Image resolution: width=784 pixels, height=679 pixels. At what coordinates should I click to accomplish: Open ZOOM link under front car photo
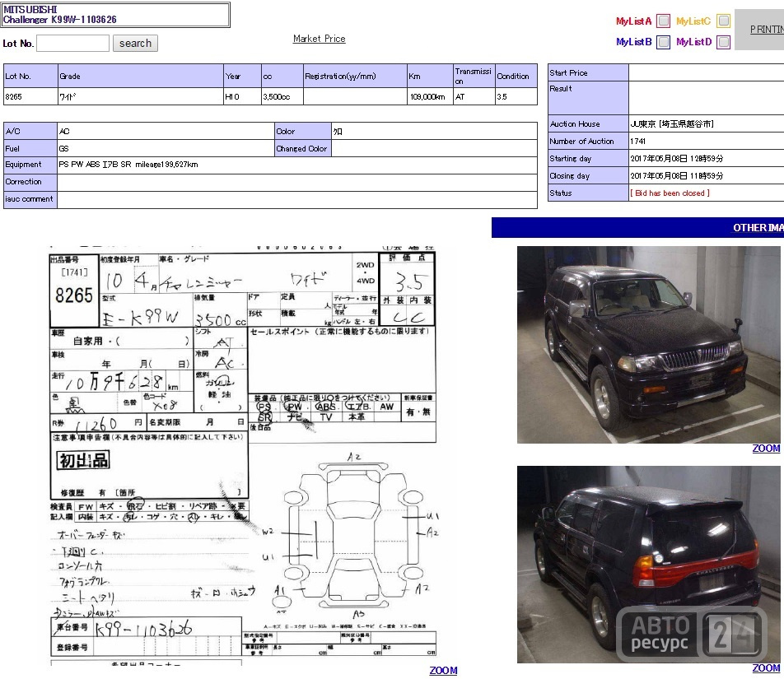click(766, 449)
